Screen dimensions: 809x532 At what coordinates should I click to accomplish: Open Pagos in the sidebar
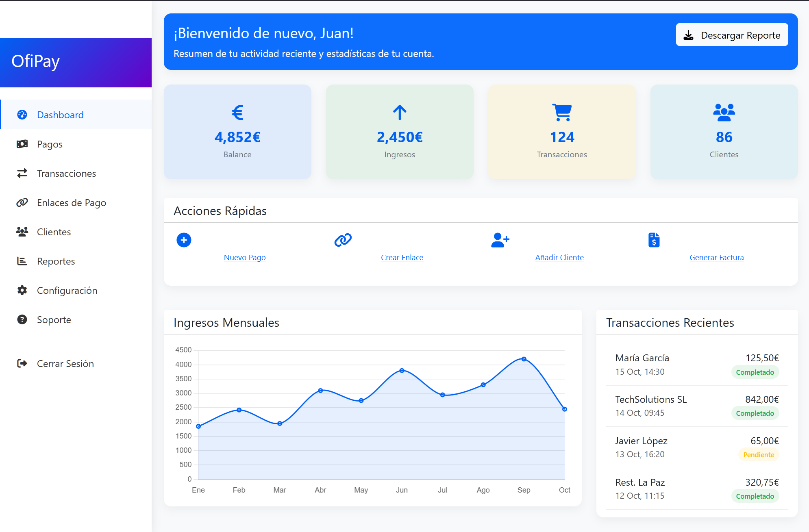tap(50, 144)
